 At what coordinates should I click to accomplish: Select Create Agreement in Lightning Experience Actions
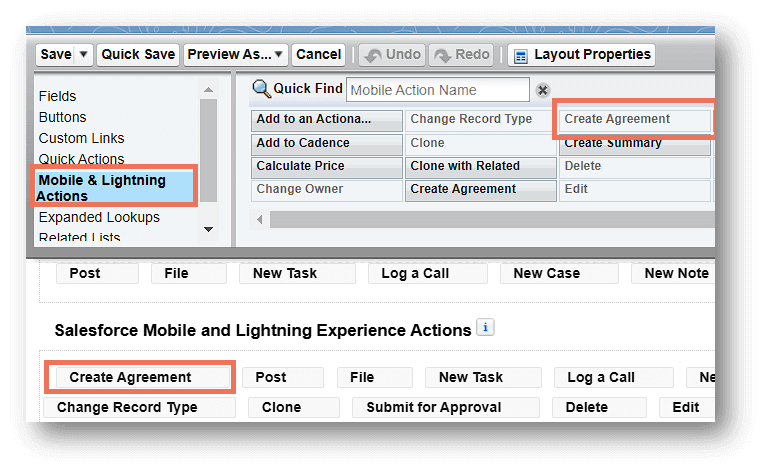[142, 378]
